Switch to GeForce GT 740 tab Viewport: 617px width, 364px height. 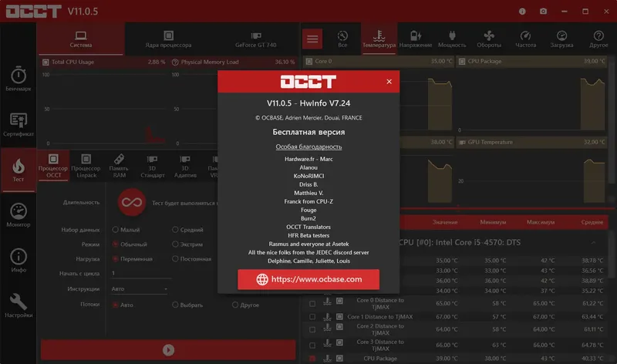pos(256,39)
